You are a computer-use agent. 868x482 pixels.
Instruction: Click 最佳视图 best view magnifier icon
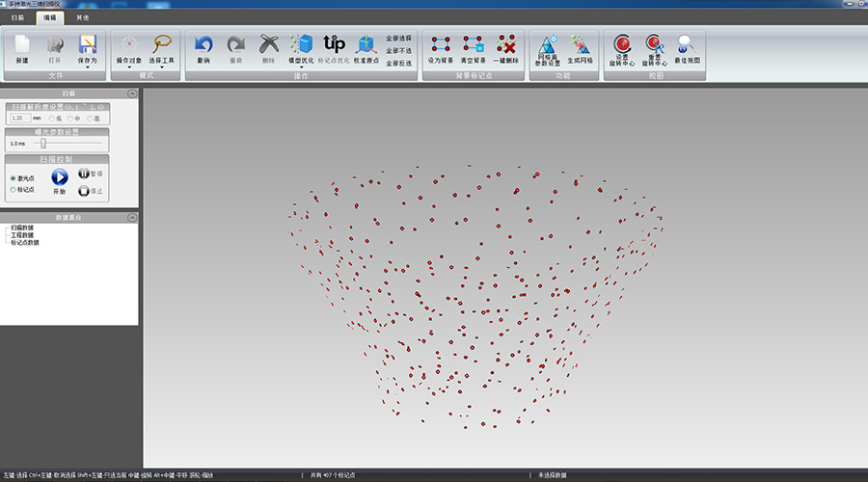(688, 44)
